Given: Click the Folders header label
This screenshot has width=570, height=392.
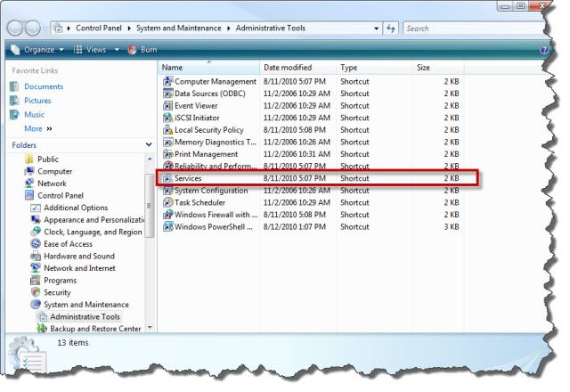Looking at the screenshot, I should (x=24, y=145).
